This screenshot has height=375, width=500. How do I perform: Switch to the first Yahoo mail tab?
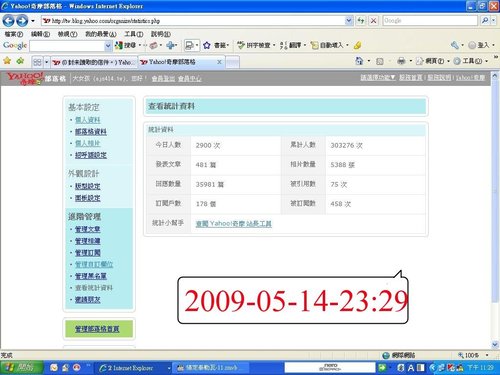pos(94,62)
